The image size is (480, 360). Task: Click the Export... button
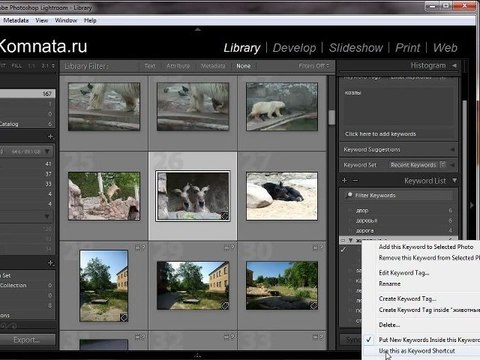(27, 340)
